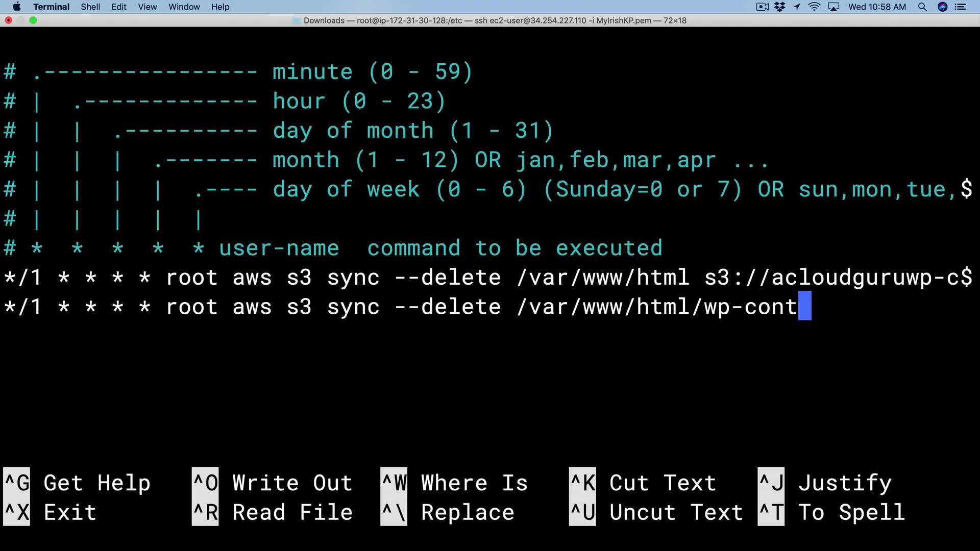Open the Edit menu

click(x=118, y=7)
